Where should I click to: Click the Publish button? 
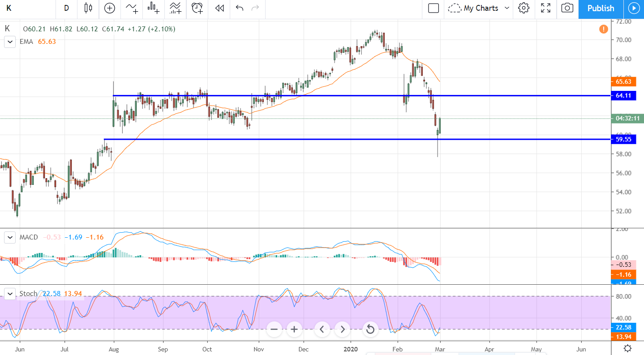(601, 8)
